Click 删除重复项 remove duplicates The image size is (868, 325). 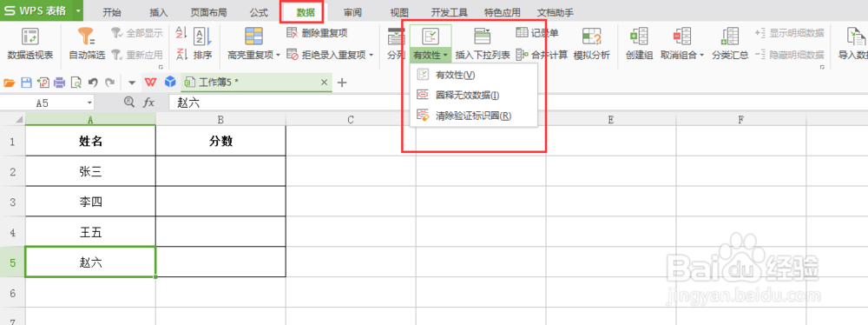click(x=317, y=33)
